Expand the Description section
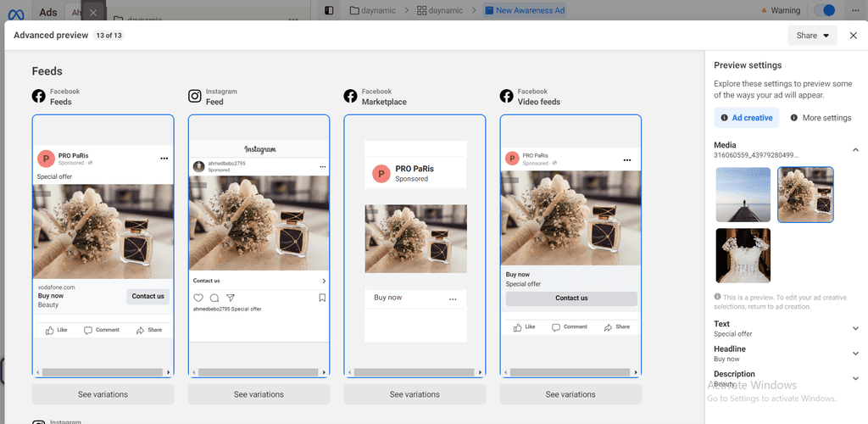 click(x=855, y=378)
